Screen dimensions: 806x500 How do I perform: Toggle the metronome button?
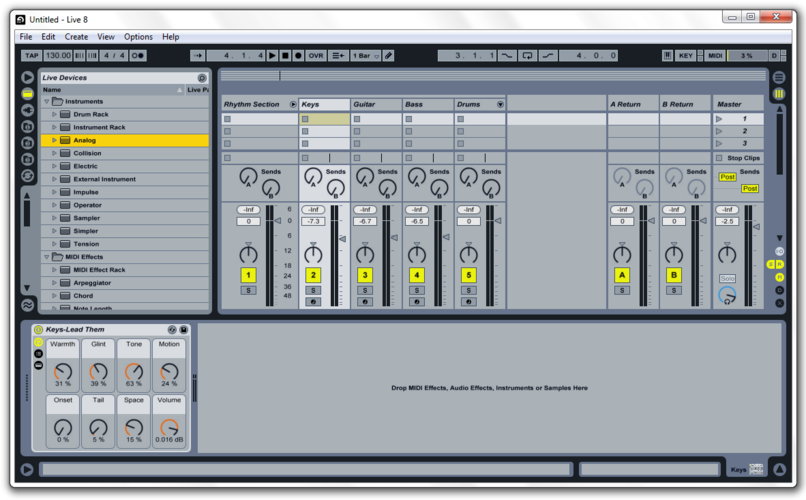[138, 55]
